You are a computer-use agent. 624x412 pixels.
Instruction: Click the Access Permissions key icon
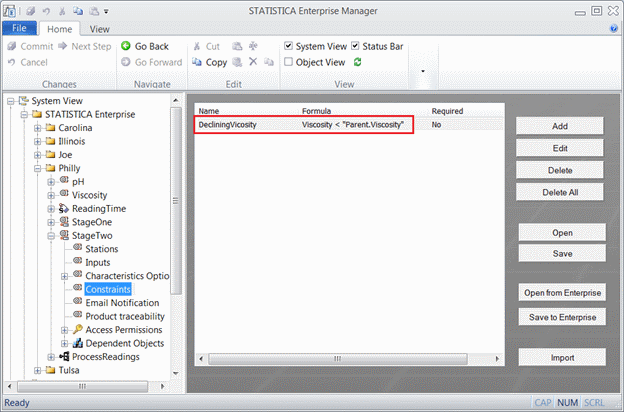(78, 330)
